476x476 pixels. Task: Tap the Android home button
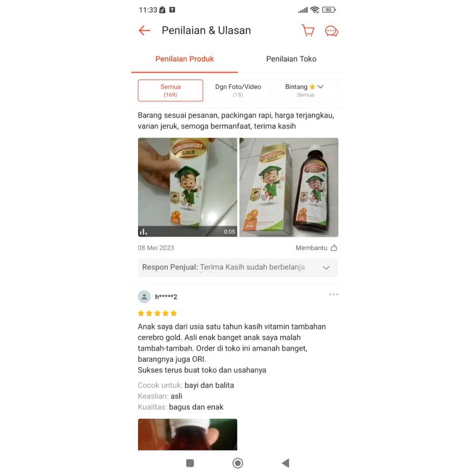point(238,463)
